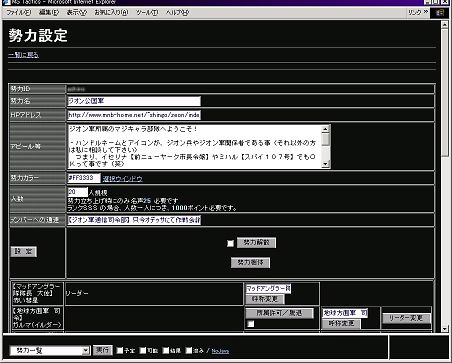This screenshot has width=452, height=363.
Task: Open the ファイル(F) menu
Action: 19,13
